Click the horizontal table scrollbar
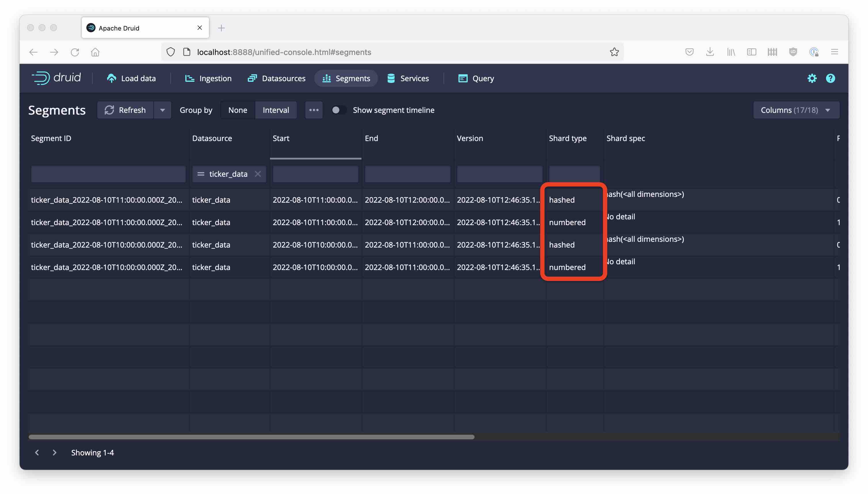This screenshot has height=494, width=868. tap(251, 437)
